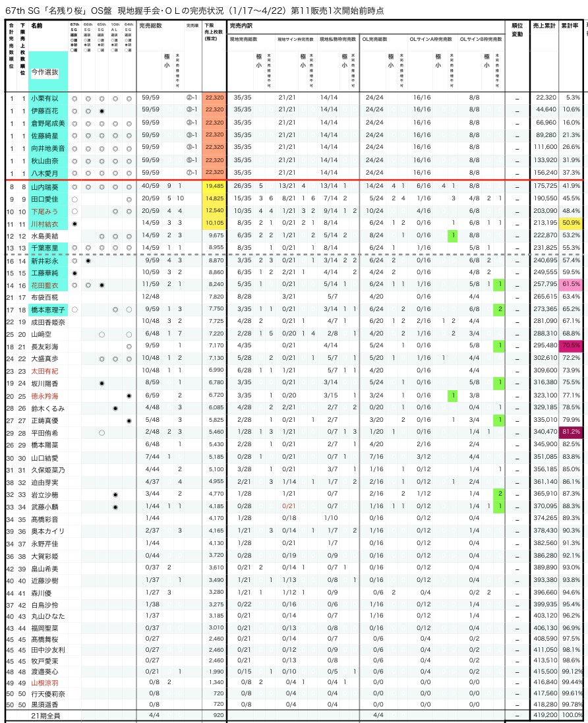Select the red 0/21 value in 武藤小麟's row

point(288,506)
